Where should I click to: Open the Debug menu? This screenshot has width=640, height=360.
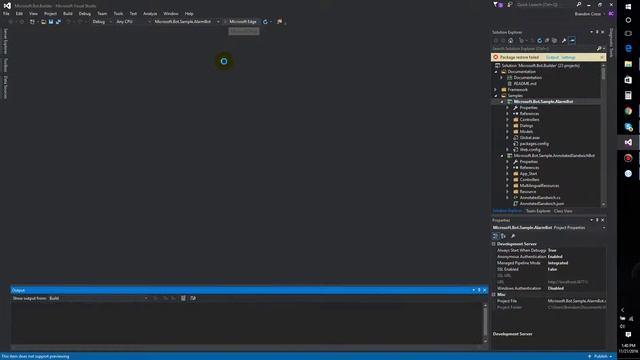tap(84, 13)
